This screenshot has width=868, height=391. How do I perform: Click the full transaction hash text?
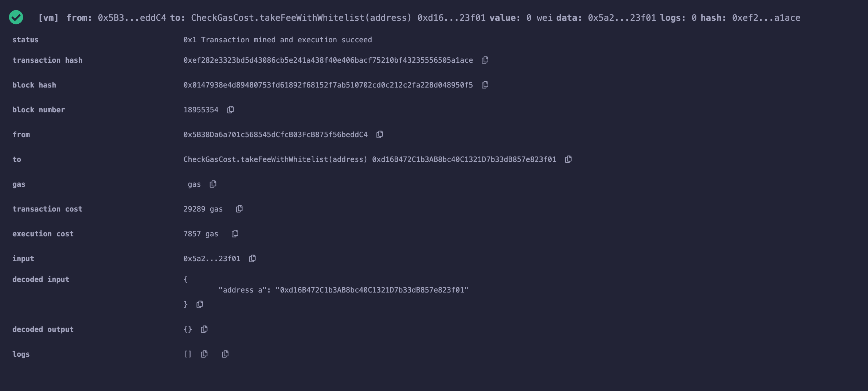pos(328,60)
